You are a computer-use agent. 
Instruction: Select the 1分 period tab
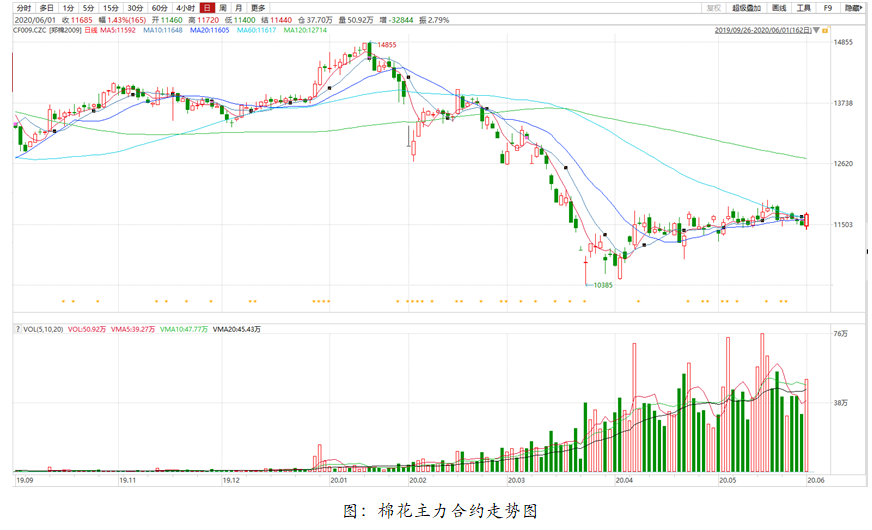(x=68, y=8)
